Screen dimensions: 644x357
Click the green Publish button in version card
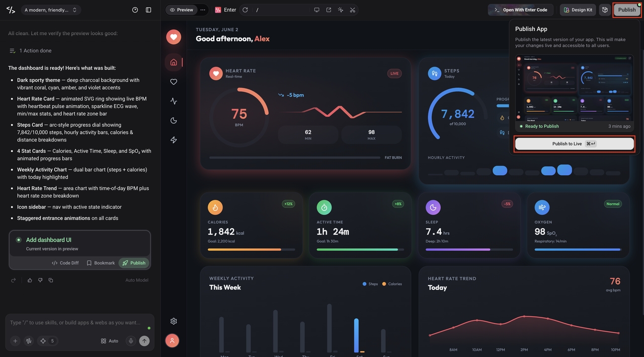tap(134, 263)
